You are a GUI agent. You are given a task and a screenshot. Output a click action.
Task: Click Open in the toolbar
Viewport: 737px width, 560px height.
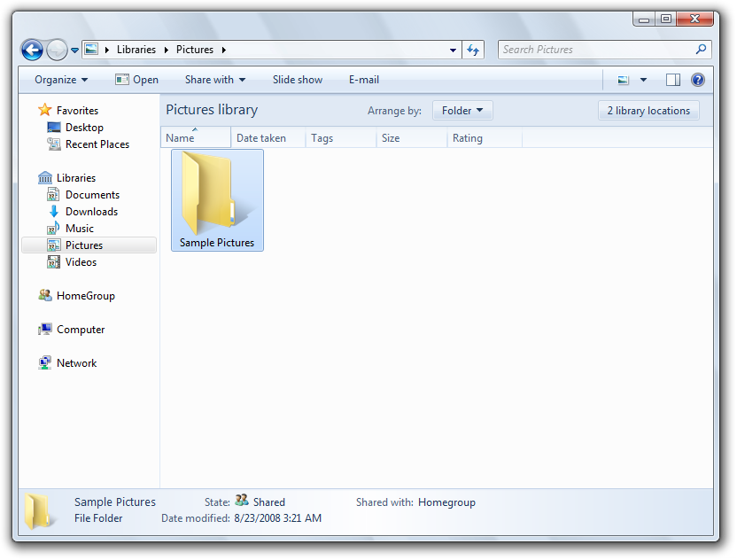[x=136, y=80]
